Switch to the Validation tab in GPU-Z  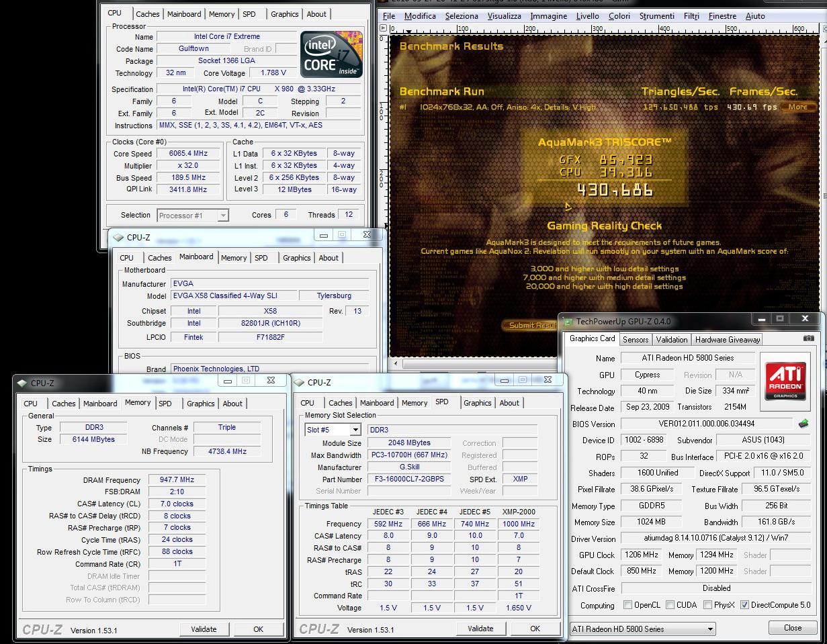click(x=672, y=340)
